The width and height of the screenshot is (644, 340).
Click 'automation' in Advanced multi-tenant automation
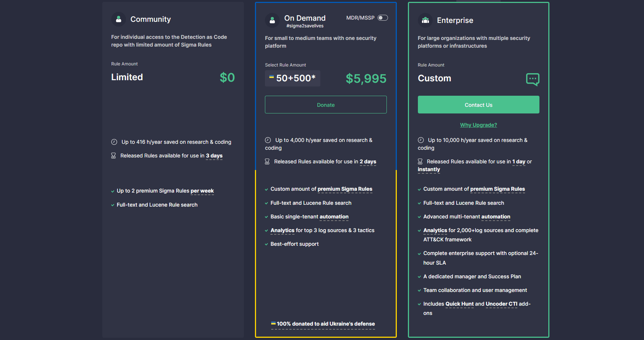[496, 217]
